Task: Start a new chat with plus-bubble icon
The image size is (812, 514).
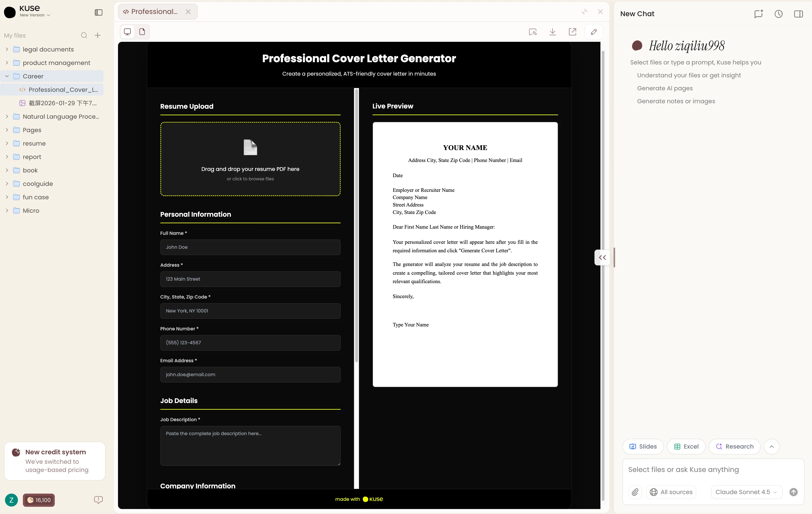Action: 758,14
